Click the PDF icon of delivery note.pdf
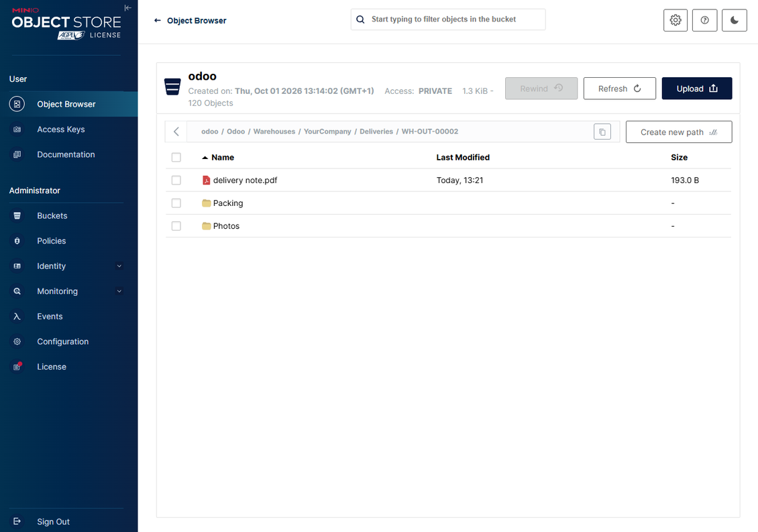 click(206, 180)
